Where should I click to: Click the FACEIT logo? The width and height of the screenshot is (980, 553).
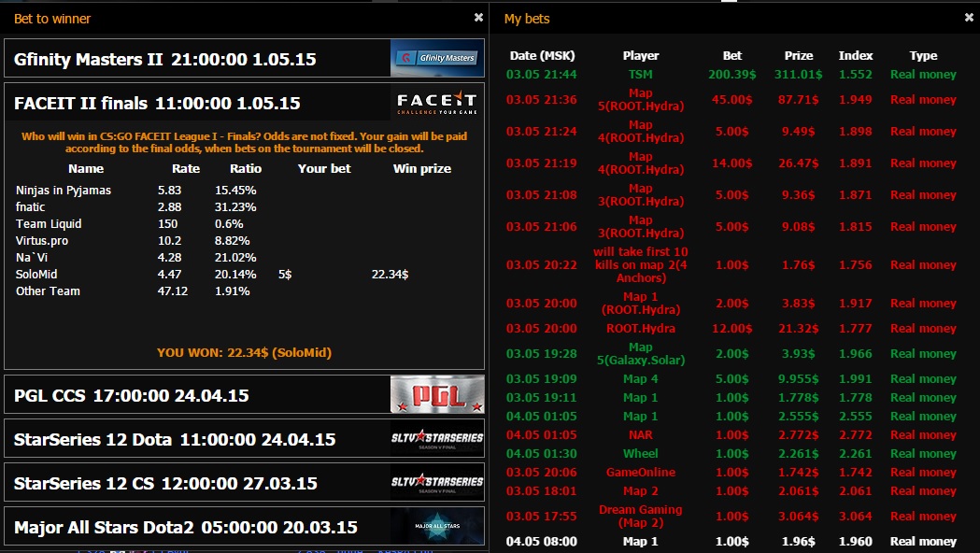(437, 103)
